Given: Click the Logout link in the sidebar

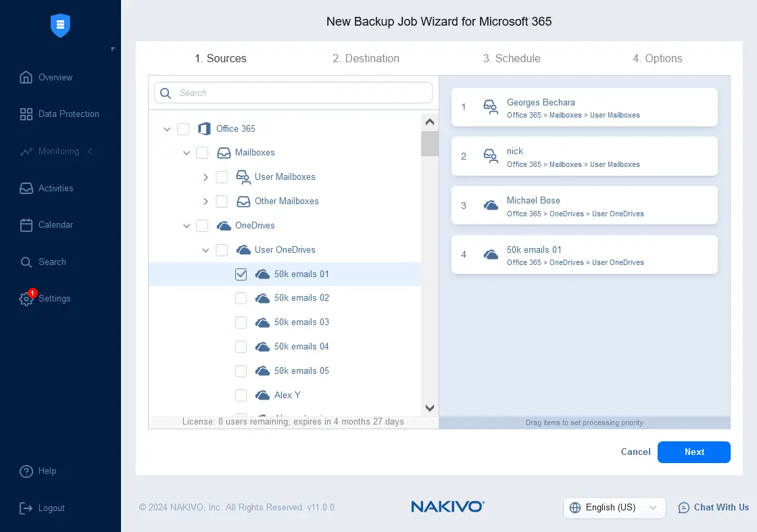Looking at the screenshot, I should [x=42, y=508].
